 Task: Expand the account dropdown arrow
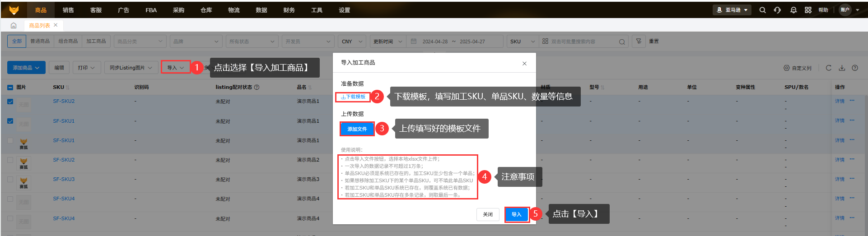[x=858, y=10]
